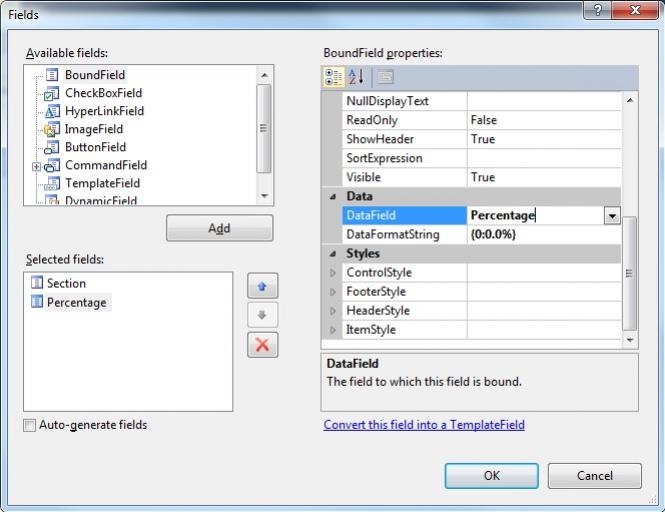Image resolution: width=665 pixels, height=512 pixels.
Task: Select BoundField in Available fields
Action: 95,75
